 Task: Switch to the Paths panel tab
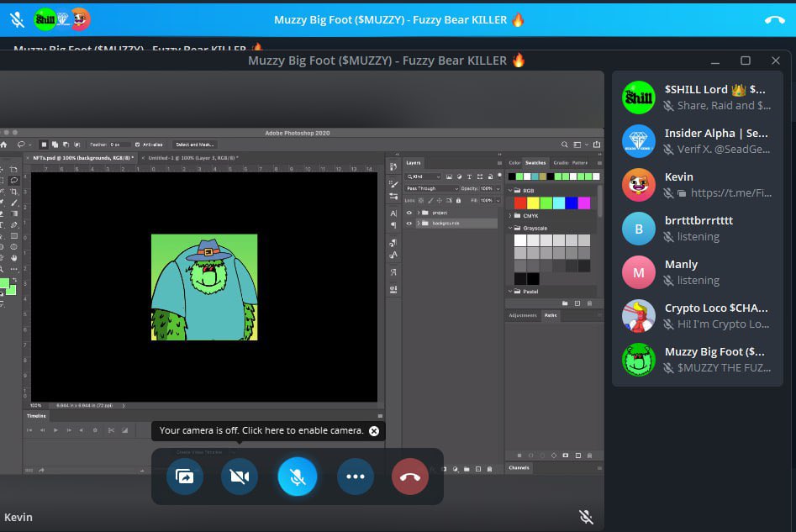coord(551,315)
